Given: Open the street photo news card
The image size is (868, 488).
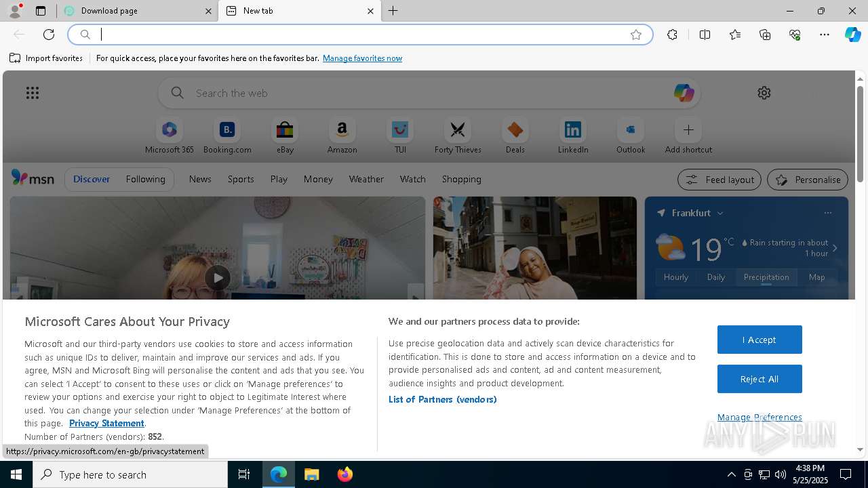Looking at the screenshot, I should (535, 248).
